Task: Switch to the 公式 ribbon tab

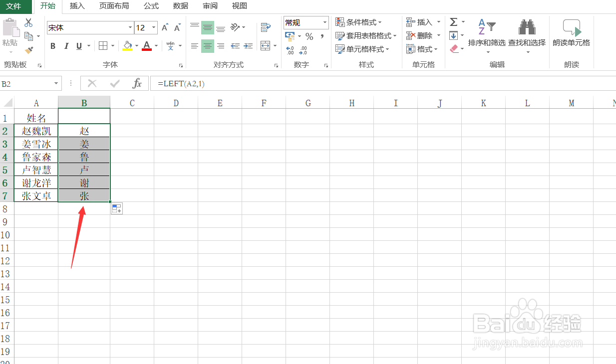Action: pyautogui.click(x=151, y=6)
